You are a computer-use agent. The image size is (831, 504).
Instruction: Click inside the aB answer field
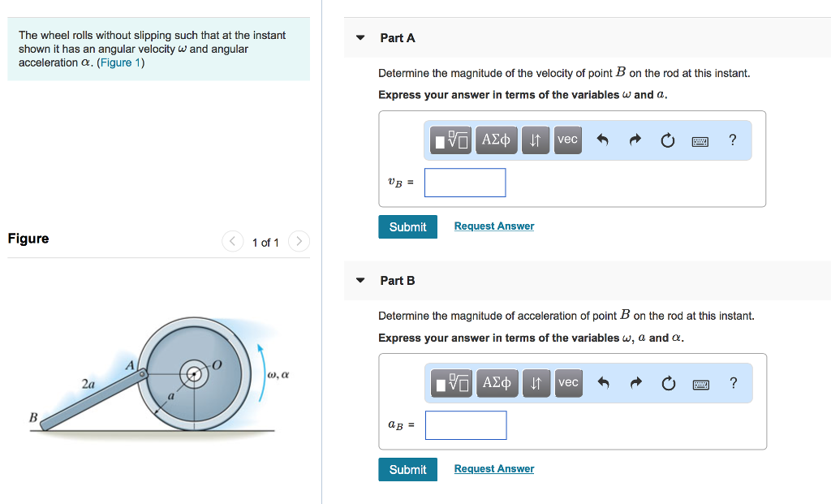pos(465,424)
